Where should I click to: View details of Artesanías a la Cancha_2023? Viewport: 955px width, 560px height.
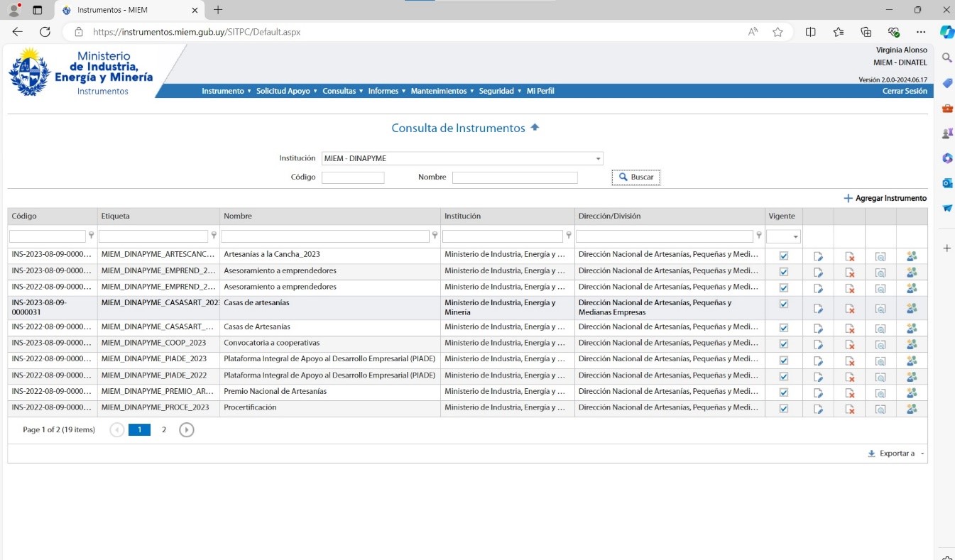tap(880, 256)
